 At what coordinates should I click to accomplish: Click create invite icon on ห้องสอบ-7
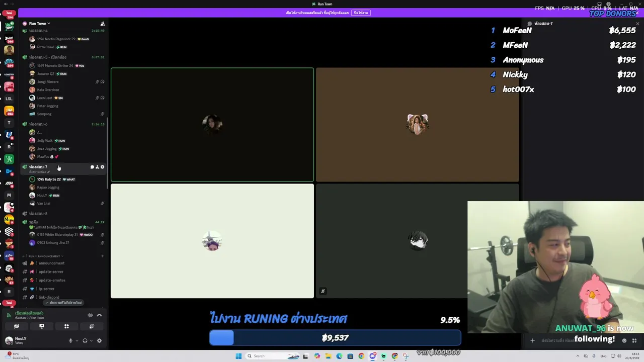(97, 167)
